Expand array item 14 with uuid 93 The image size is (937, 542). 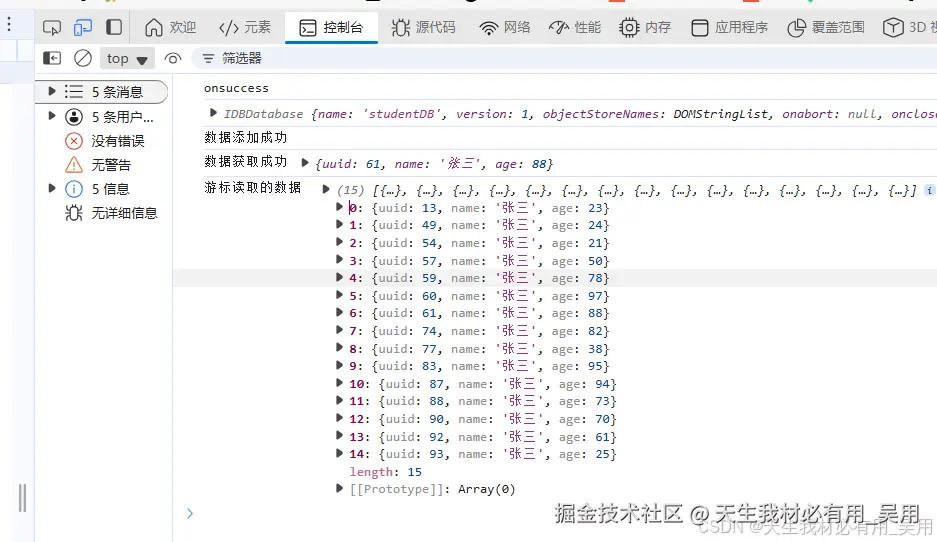[339, 452]
